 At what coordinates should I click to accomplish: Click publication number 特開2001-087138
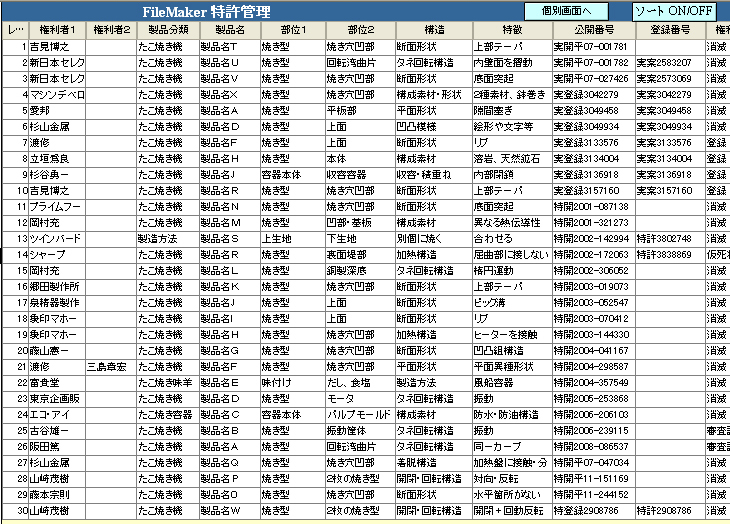[x=594, y=207]
